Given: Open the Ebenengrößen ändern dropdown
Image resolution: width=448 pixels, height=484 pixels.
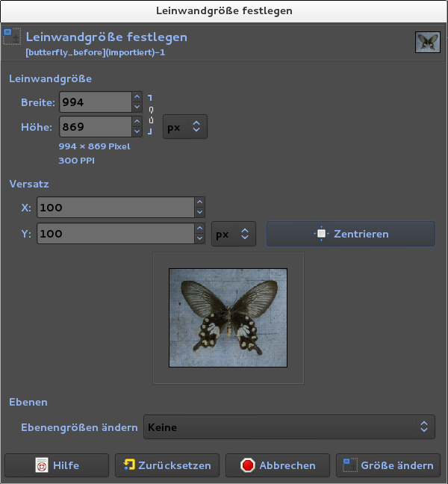Looking at the screenshot, I should click(289, 427).
